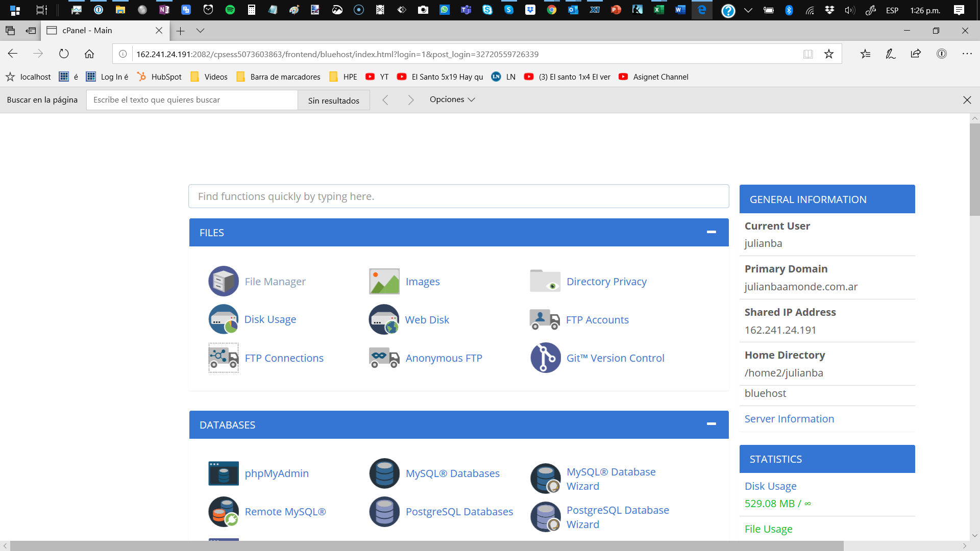Viewport: 980px width, 551px height.
Task: Click the browser refresh icon
Action: 64,54
